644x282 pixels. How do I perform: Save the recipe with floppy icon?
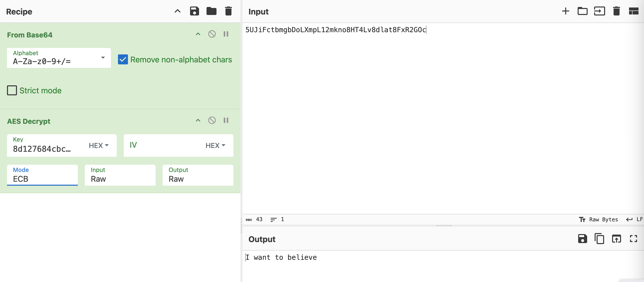click(194, 11)
